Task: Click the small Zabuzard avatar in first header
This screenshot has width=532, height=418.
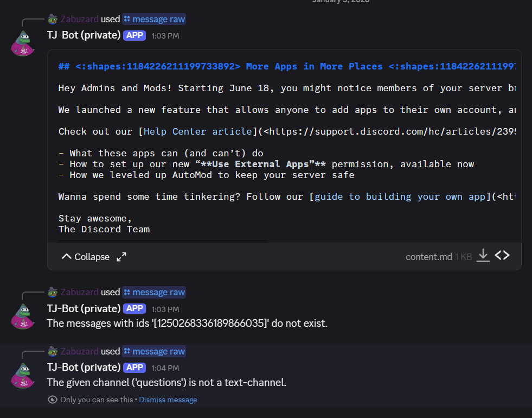Action: tap(53, 19)
